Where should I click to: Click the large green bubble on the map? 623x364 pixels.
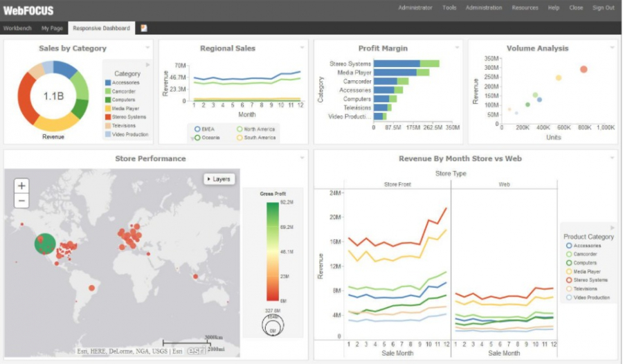point(45,244)
